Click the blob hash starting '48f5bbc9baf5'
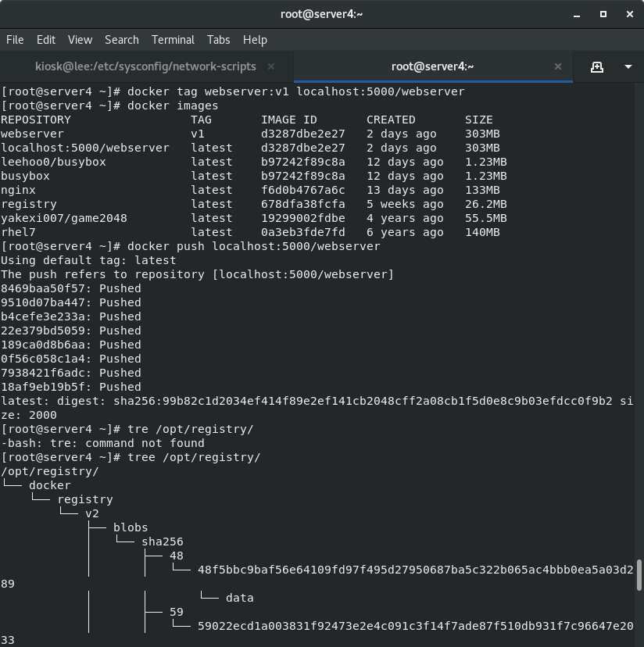Image resolution: width=644 pixels, height=647 pixels. pyautogui.click(x=415, y=570)
